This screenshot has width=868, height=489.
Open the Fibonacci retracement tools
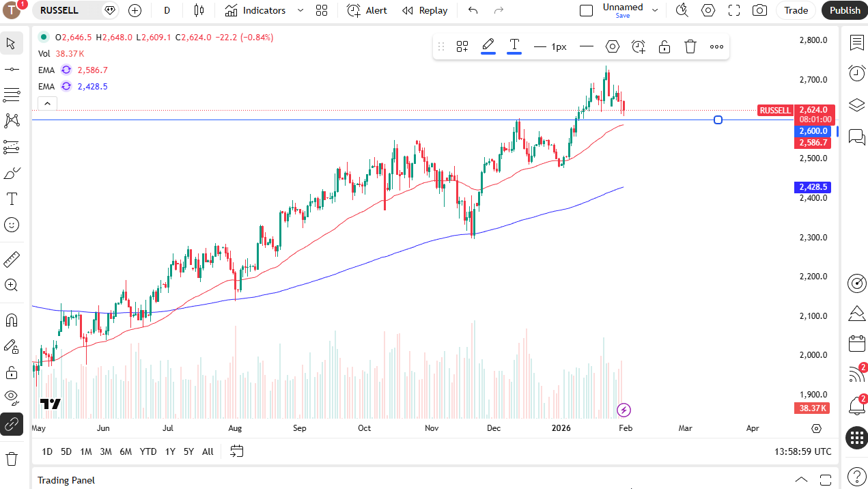(x=12, y=95)
